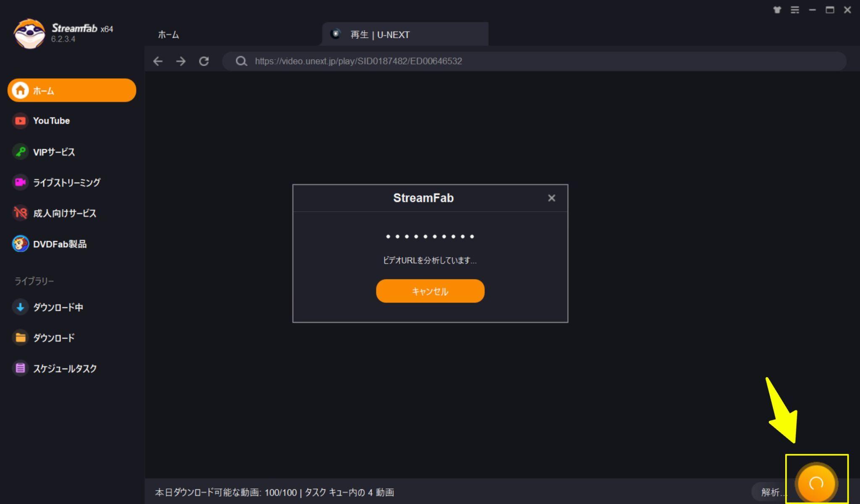Screen dimensions: 860x504
Task: Click the version 6.2.3.4 label
Action: [63, 39]
